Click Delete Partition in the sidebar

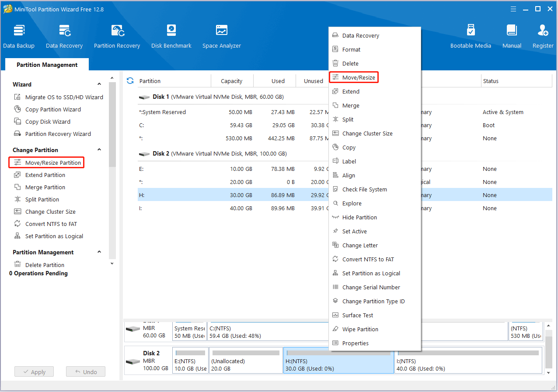[39, 265]
